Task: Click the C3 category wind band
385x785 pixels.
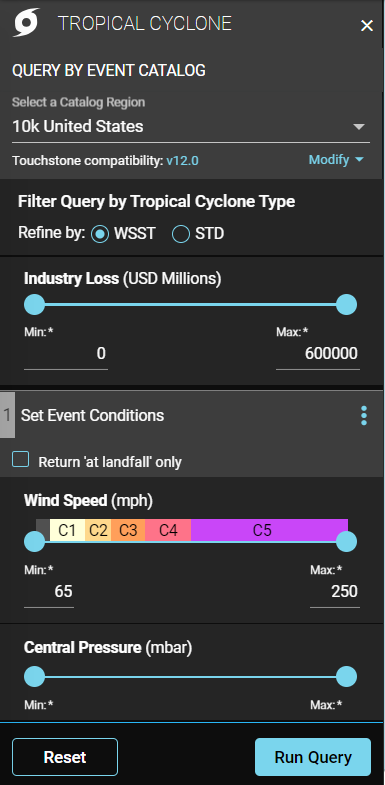Action: pos(128,530)
